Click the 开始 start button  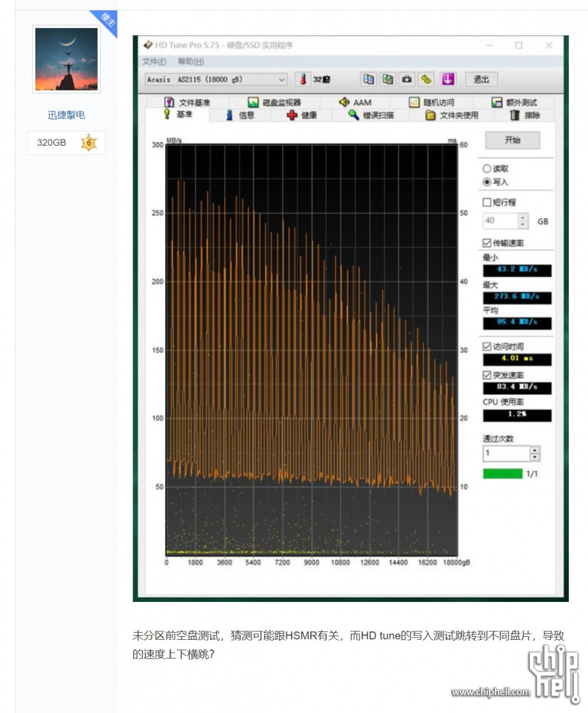[512, 140]
